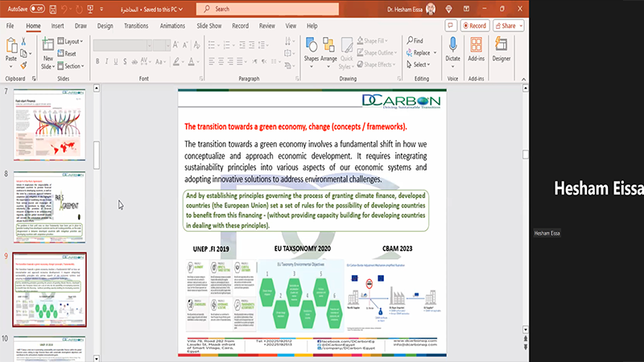Screen dimensions: 644x362
Task: Click Dr. Hesham Eissa account
Action: 411,9
